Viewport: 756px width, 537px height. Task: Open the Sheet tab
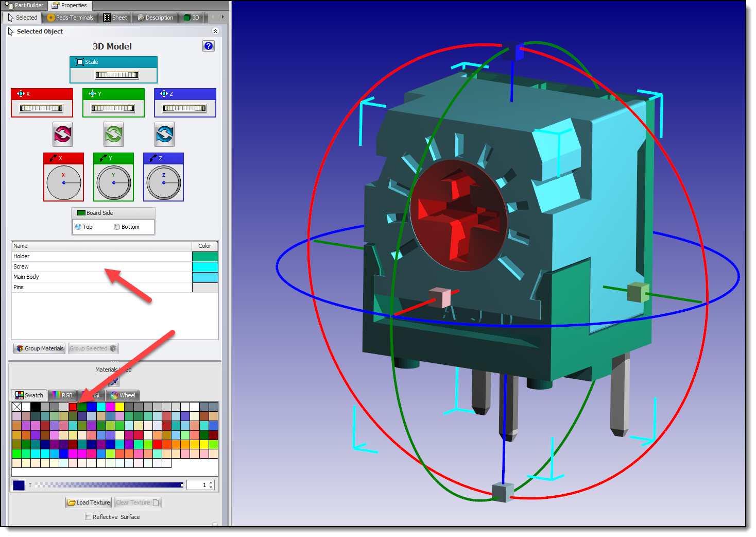click(115, 18)
